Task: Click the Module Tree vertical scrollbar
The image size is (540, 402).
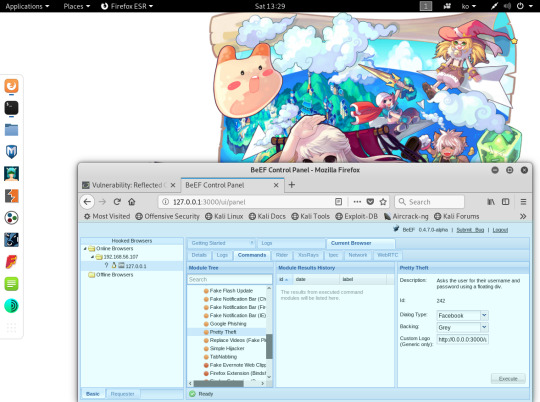Action: (269, 346)
